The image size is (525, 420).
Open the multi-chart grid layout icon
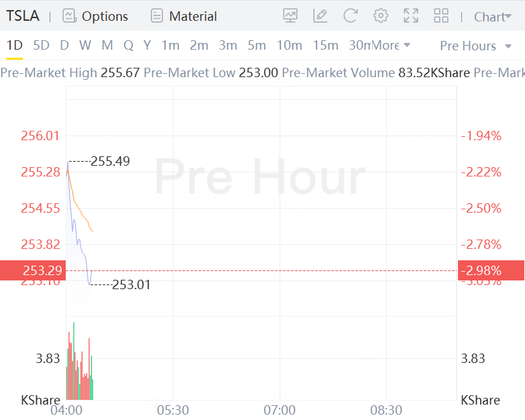[x=441, y=16]
